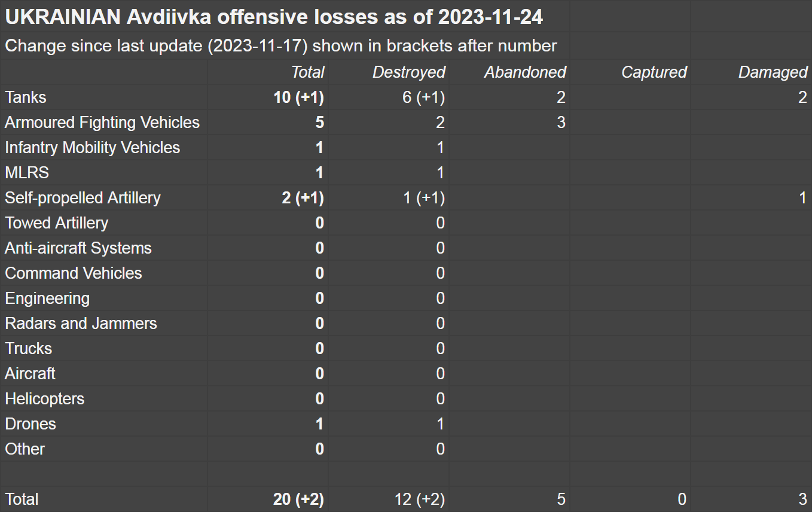This screenshot has height=512, width=812.
Task: Click the grand total cell 20 (+2)
Action: 298,499
